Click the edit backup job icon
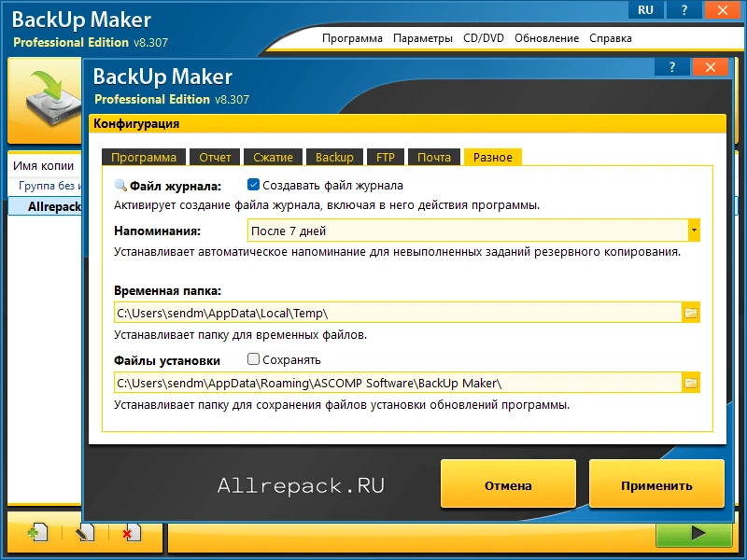 coord(85,532)
